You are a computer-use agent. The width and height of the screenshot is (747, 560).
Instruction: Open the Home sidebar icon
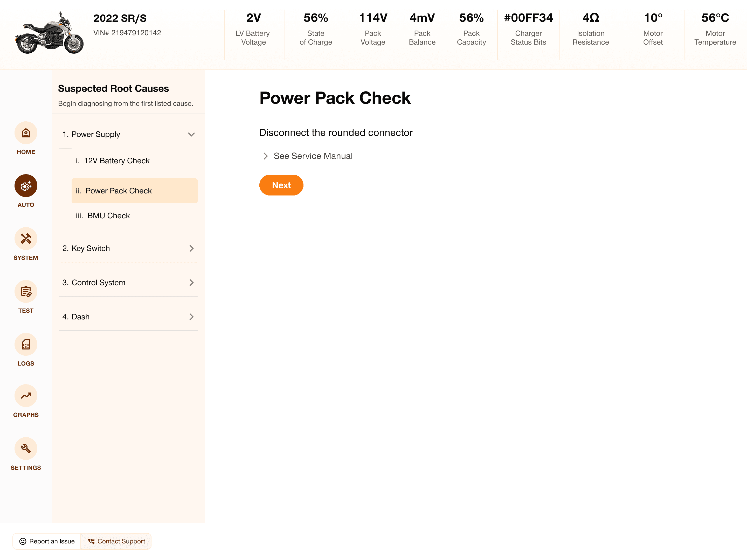[26, 133]
